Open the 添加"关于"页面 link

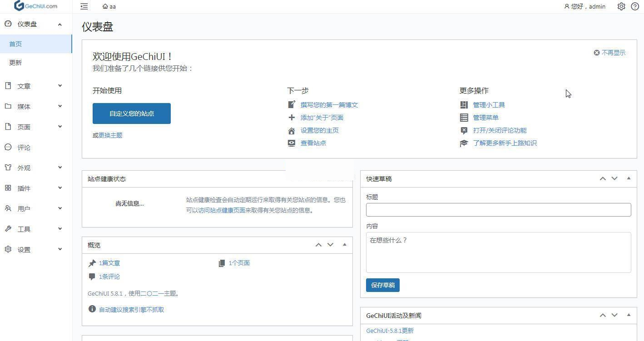(322, 118)
